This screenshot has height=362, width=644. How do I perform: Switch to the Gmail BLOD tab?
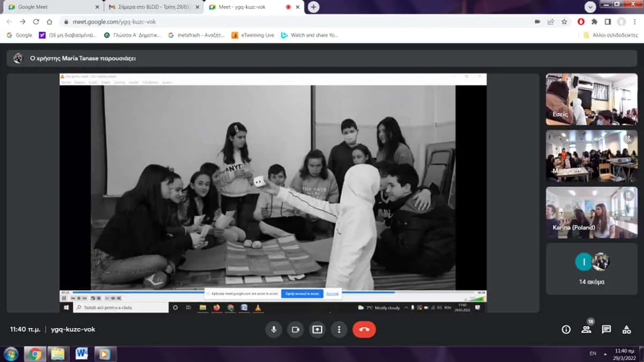(x=153, y=7)
